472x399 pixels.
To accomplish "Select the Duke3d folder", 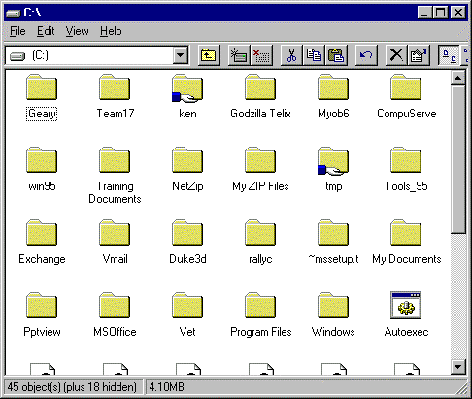I will (187, 242).
